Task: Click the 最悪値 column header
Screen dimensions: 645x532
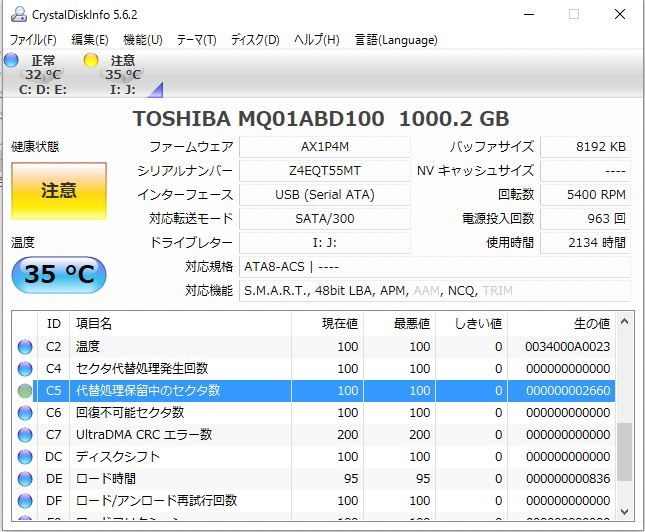Action: click(x=399, y=324)
